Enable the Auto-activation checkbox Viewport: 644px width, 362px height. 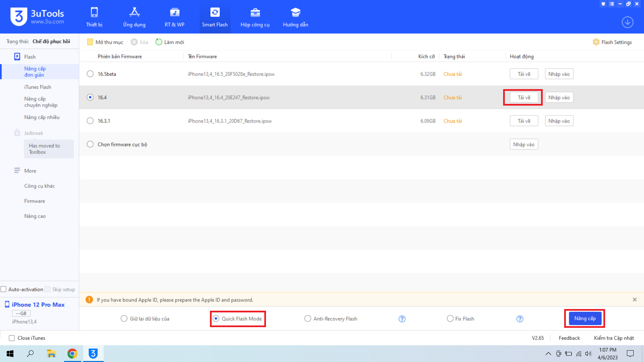point(4,289)
